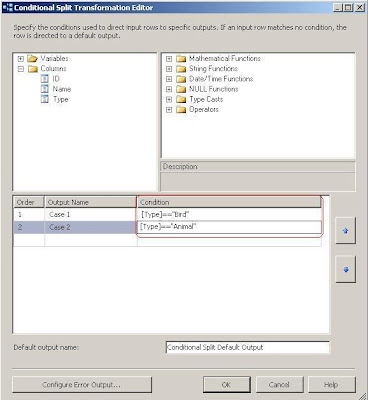Click the Type column icon
This screenshot has height=400, width=368.
click(x=45, y=99)
